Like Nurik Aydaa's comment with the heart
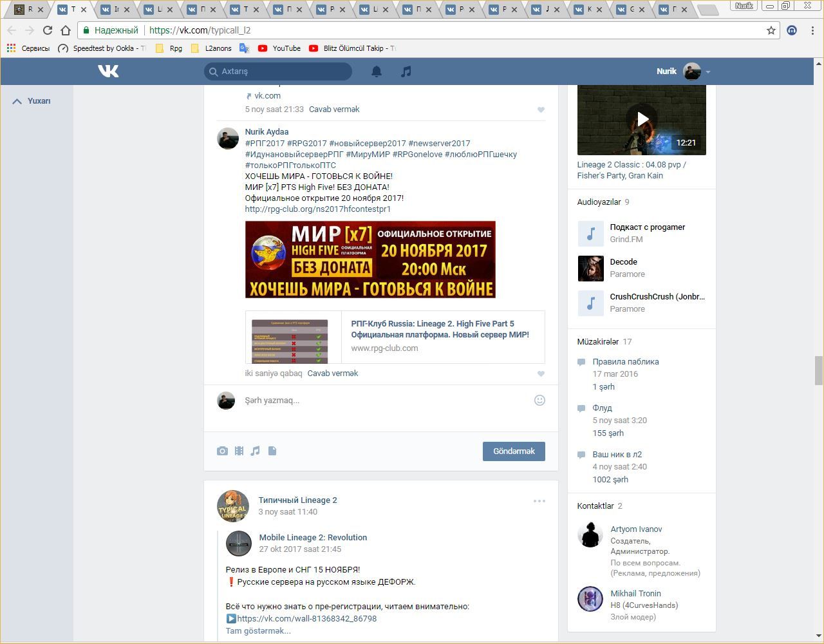 pos(541,374)
